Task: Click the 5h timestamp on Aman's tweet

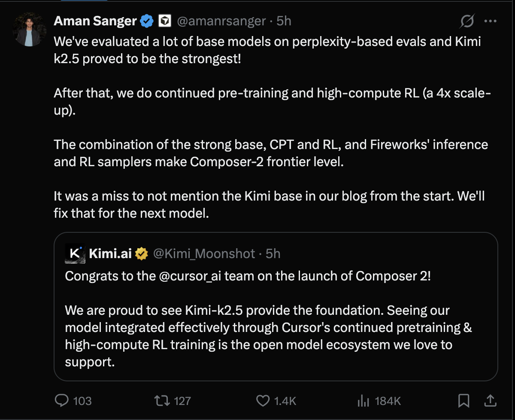Action: (284, 21)
